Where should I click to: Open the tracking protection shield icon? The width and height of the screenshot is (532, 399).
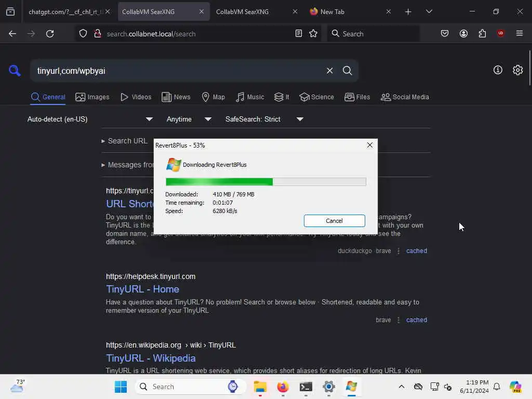(83, 34)
